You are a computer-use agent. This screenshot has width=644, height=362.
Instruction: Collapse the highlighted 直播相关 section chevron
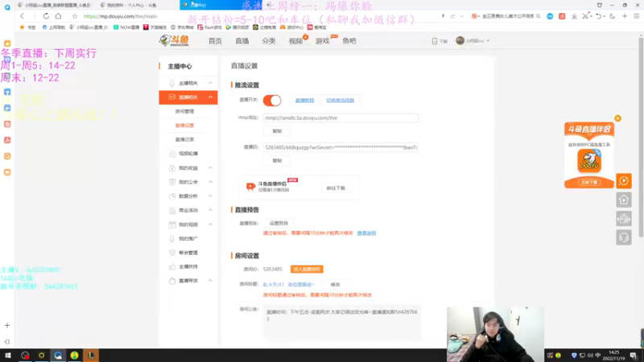210,97
